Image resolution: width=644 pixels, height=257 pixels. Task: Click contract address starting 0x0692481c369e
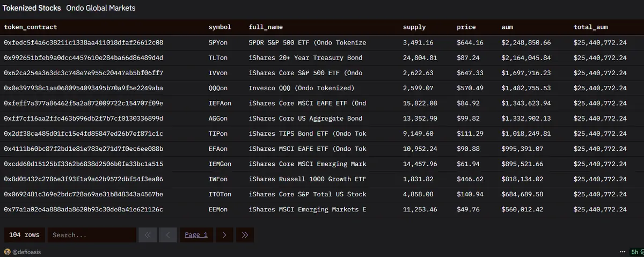click(x=84, y=194)
